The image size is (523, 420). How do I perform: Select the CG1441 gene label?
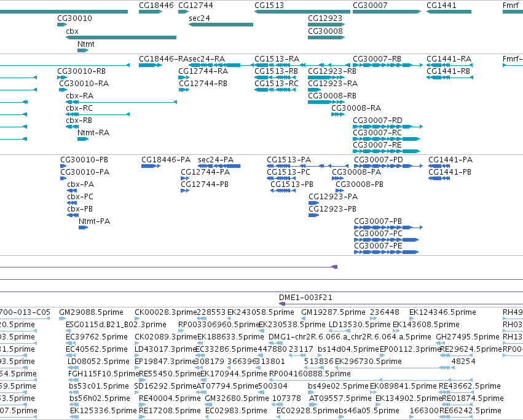point(441,6)
